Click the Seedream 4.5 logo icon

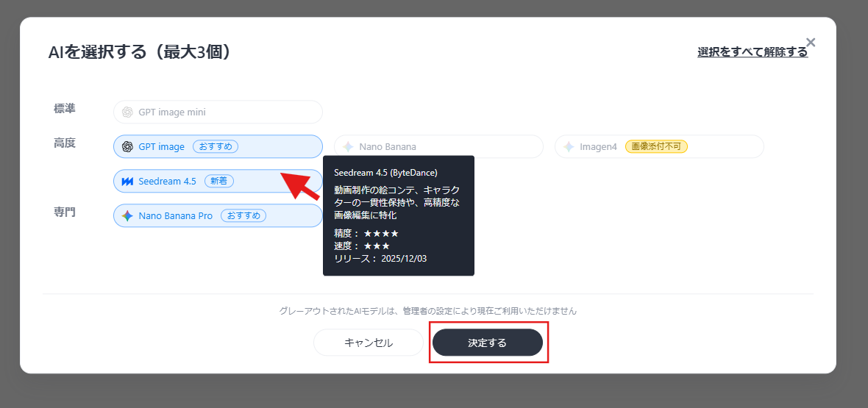(127, 181)
